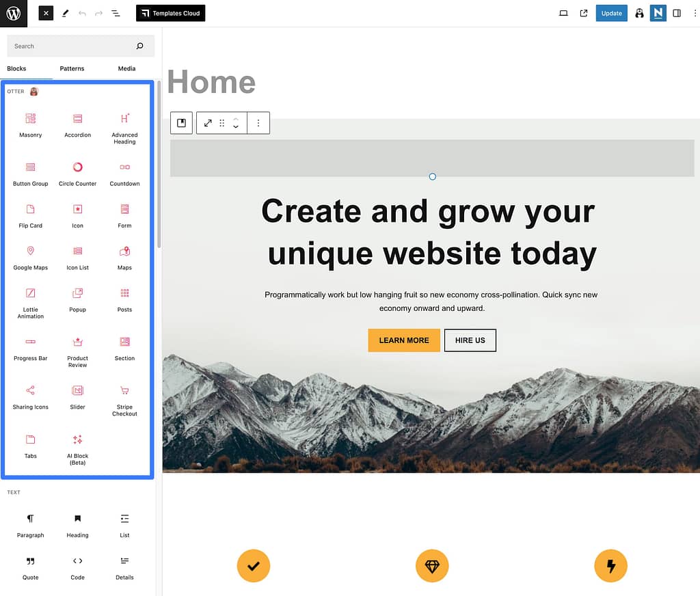The image size is (700, 596).
Task: Toggle full height on block toolbar
Action: click(x=208, y=123)
